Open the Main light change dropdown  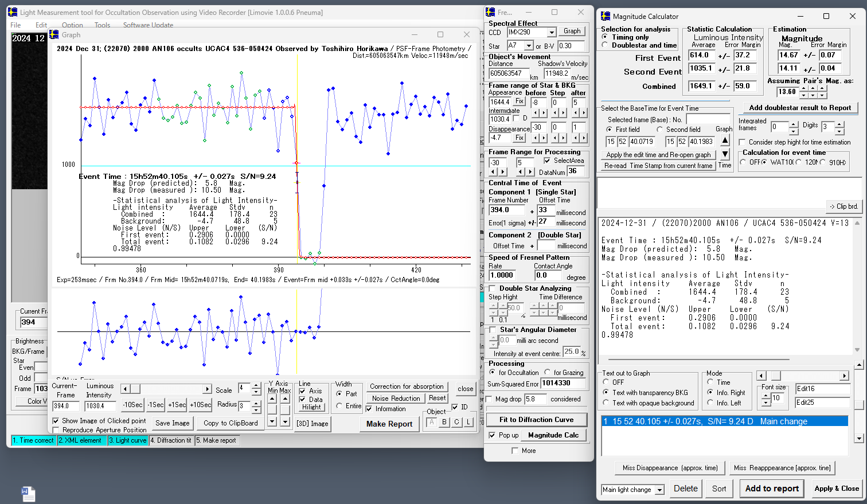[659, 490]
